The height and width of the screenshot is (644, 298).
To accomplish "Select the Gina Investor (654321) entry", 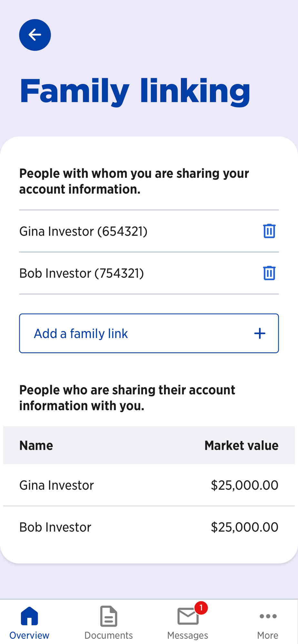I will pyautogui.click(x=83, y=231).
